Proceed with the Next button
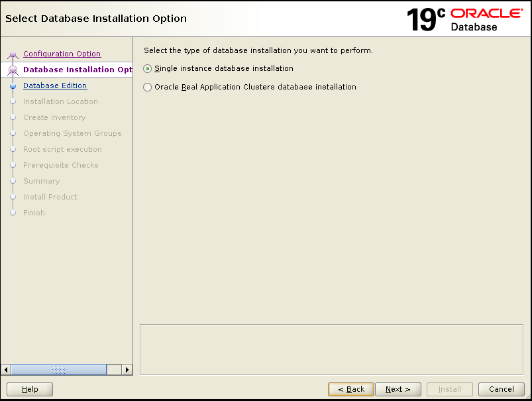 (x=398, y=389)
